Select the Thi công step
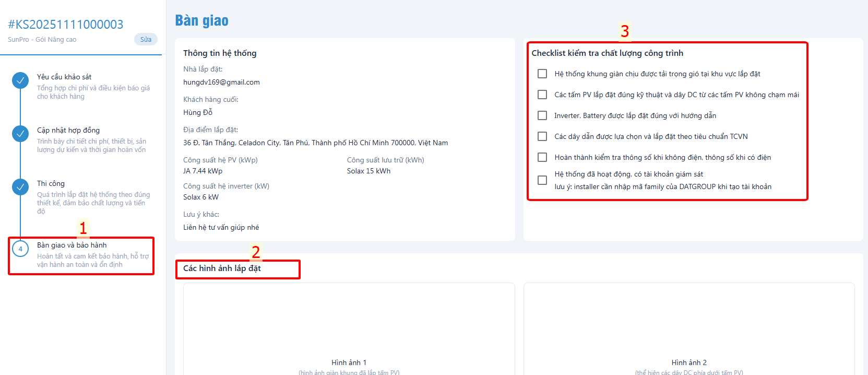This screenshot has height=375, width=868. tap(51, 183)
